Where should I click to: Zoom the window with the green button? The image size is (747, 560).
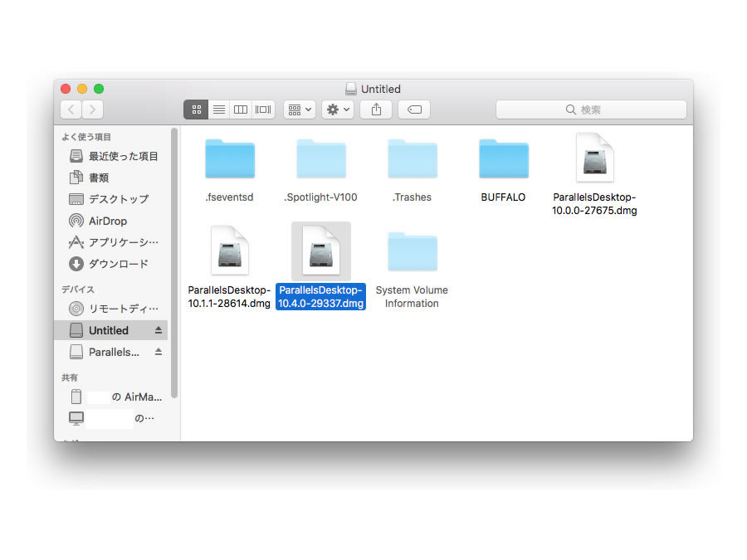pyautogui.click(x=99, y=89)
